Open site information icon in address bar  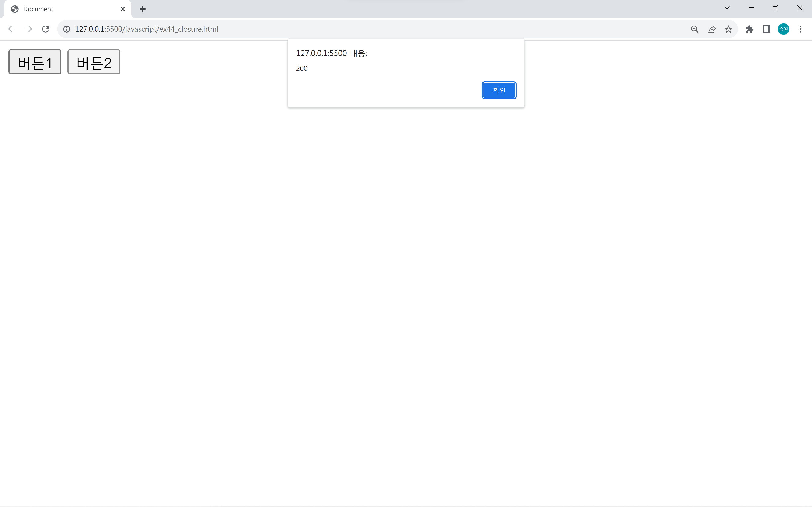tap(67, 29)
